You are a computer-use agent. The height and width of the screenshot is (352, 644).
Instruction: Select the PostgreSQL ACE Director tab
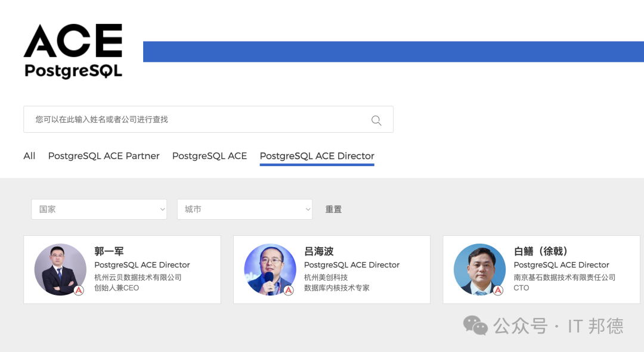[317, 156]
